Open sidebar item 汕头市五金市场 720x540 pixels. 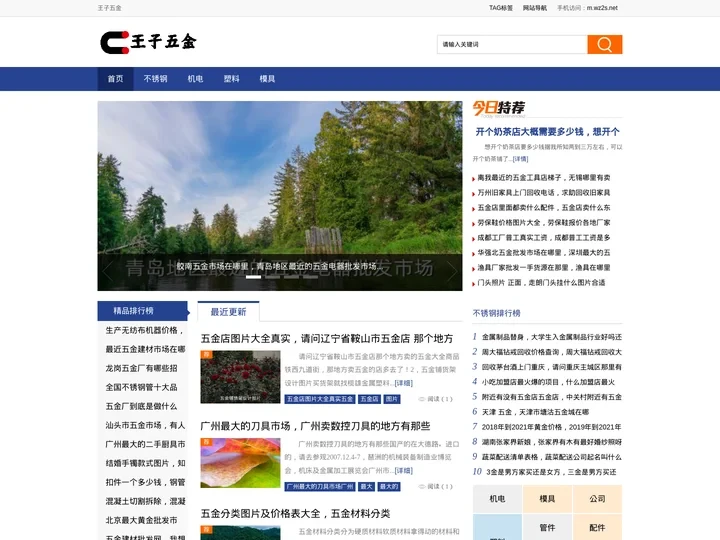click(x=145, y=425)
